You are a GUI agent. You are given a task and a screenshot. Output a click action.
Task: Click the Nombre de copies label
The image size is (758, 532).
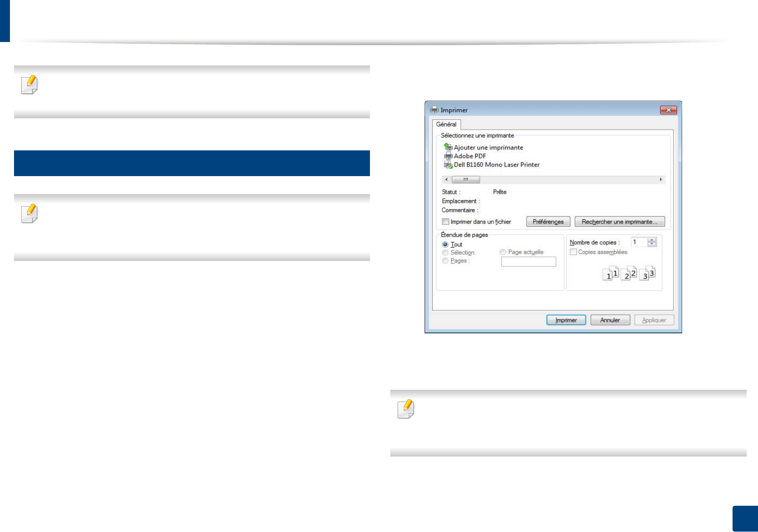point(595,243)
